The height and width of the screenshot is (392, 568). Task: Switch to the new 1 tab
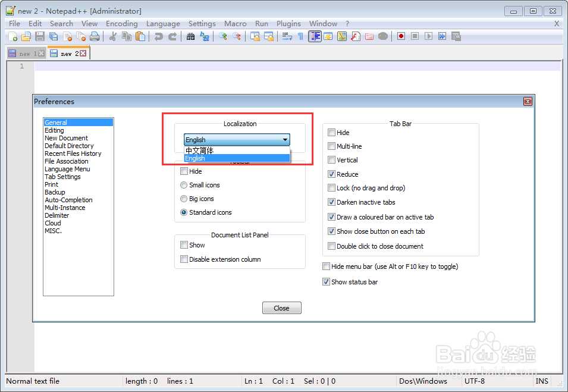point(26,54)
